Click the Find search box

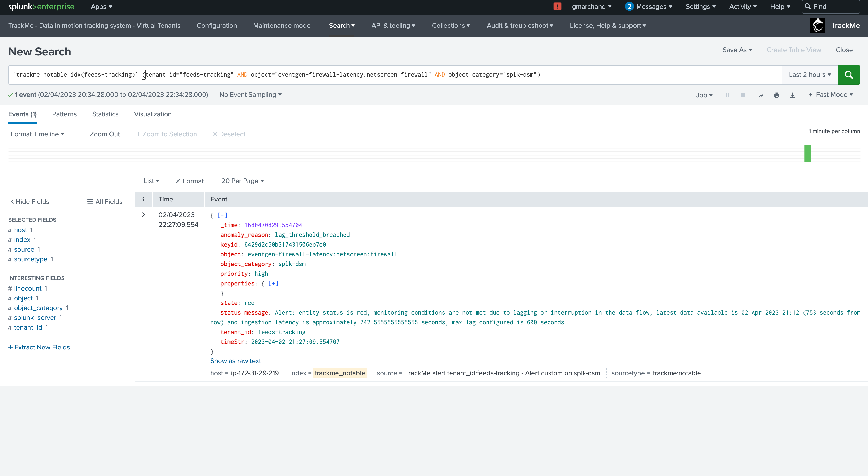click(831, 6)
